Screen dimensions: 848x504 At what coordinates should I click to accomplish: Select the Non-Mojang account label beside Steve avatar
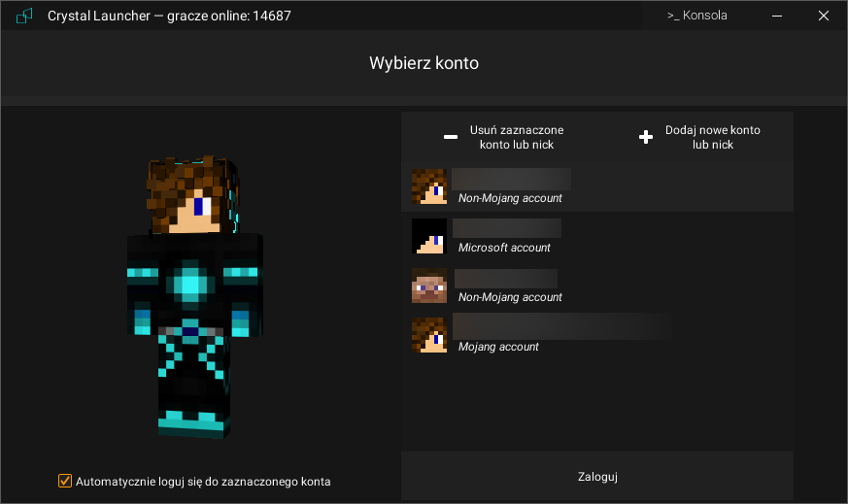[510, 297]
